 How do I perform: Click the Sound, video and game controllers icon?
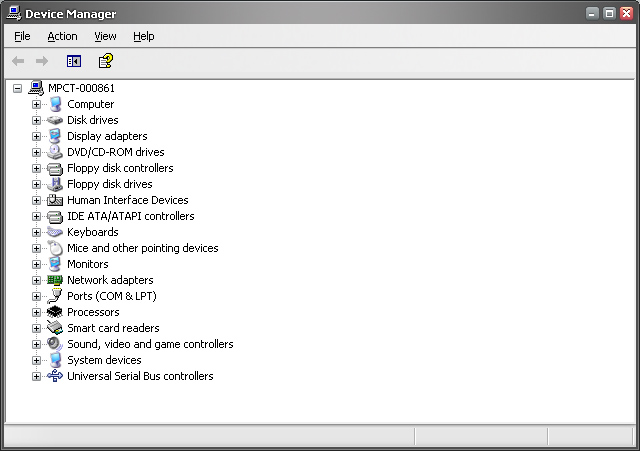point(55,344)
